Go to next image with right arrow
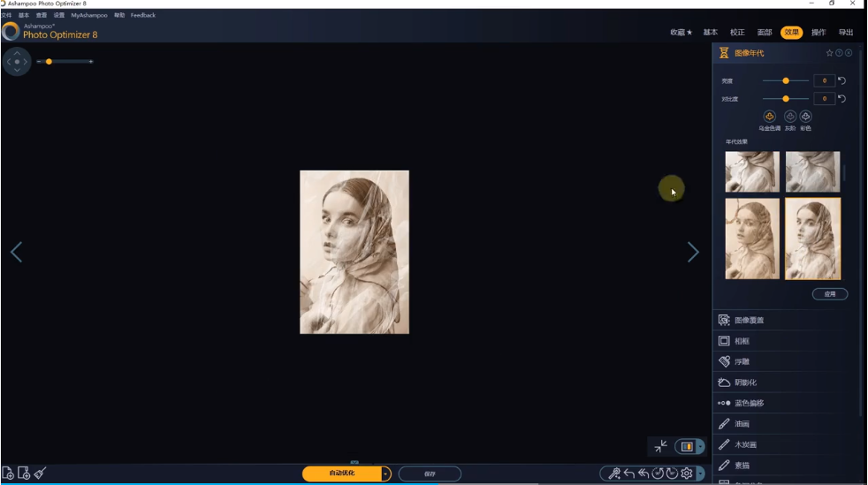The height and width of the screenshot is (485, 868). [693, 252]
